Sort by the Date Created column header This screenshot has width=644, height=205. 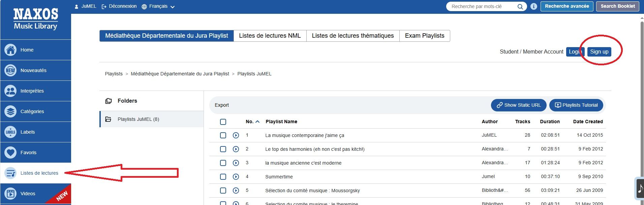588,122
